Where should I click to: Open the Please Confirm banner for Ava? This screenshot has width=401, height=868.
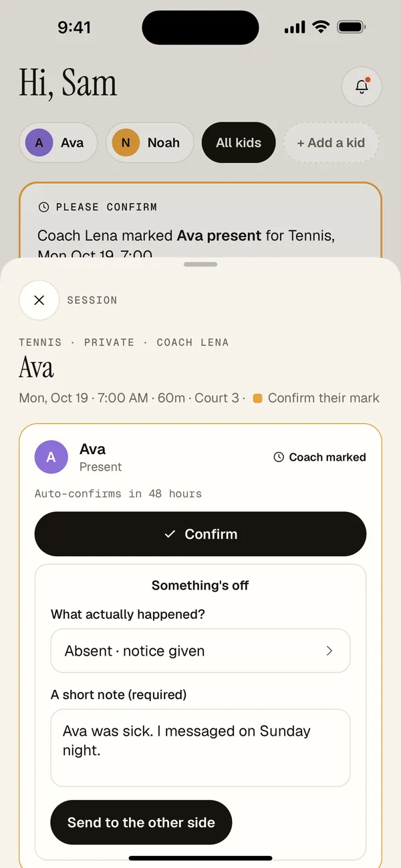click(200, 220)
